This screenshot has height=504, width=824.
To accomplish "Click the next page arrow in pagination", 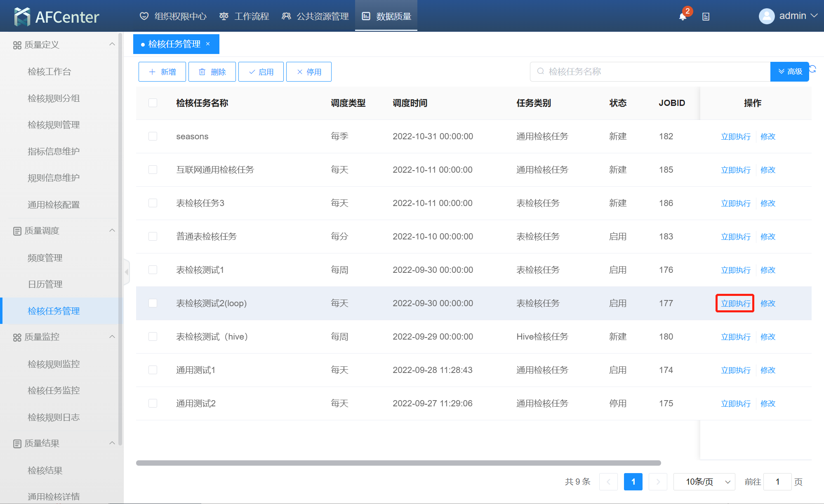I will pyautogui.click(x=657, y=482).
